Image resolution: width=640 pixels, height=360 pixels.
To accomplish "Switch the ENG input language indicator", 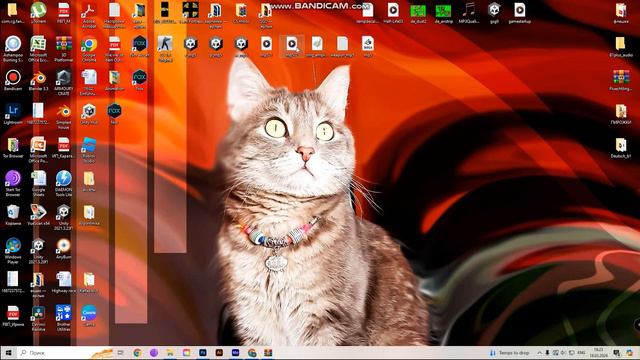I will click(x=582, y=353).
